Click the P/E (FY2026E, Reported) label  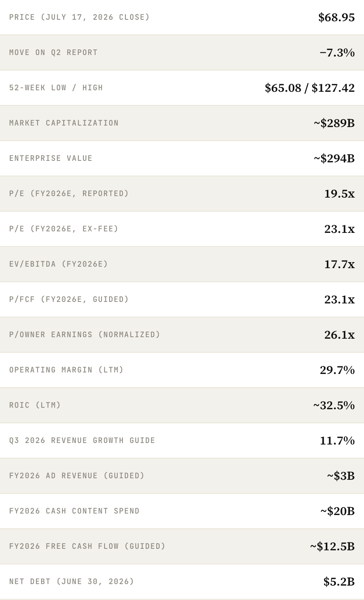69,193
